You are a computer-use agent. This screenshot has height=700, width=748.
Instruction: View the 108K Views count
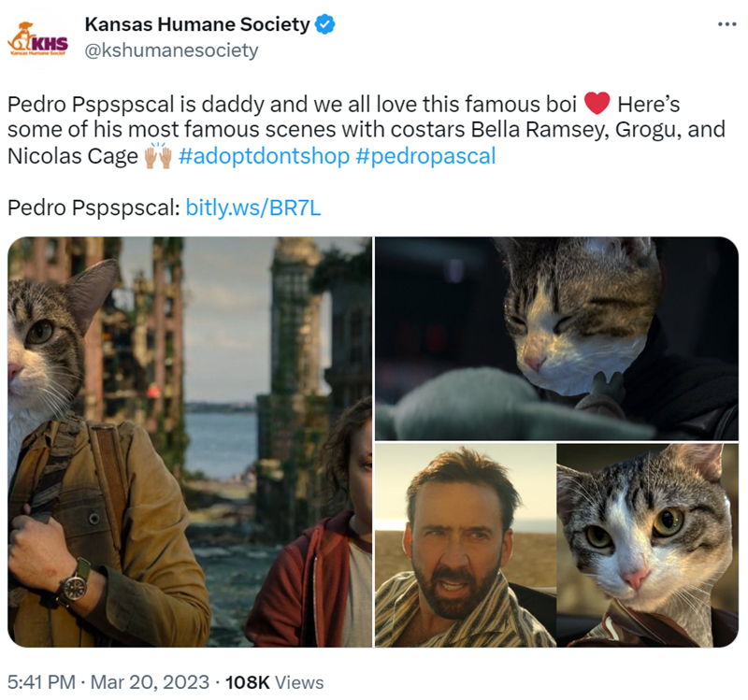click(x=275, y=682)
